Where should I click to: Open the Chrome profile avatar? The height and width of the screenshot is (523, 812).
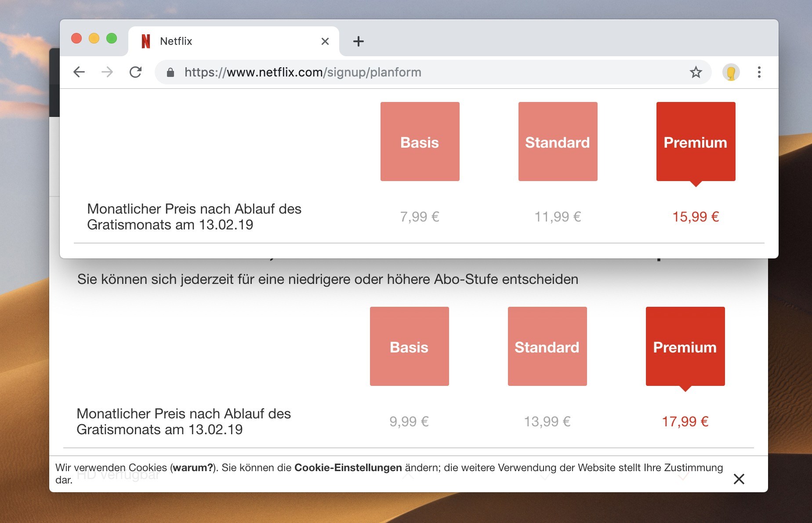pos(731,72)
